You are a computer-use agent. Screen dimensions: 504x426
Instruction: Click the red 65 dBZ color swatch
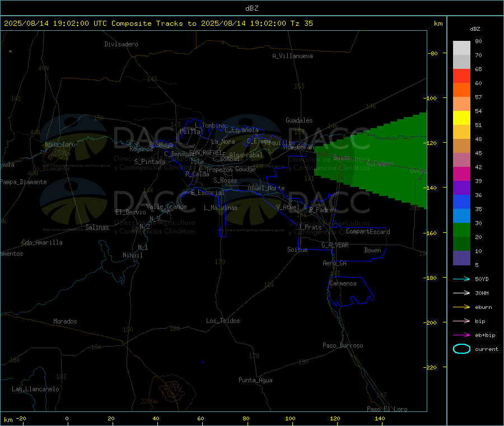(461, 76)
